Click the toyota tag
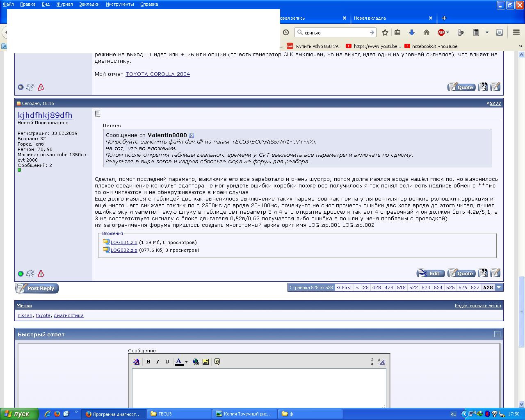This screenshot has height=420, width=525. coord(43,315)
